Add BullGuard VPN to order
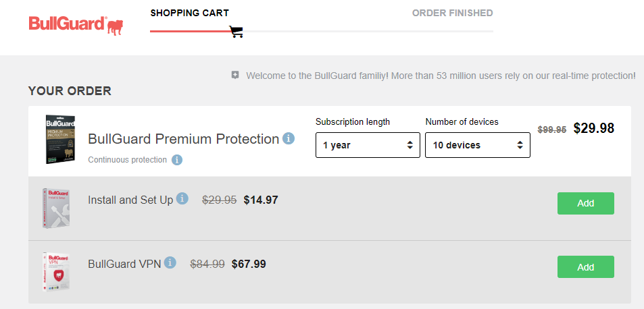The image size is (644, 309). point(586,266)
